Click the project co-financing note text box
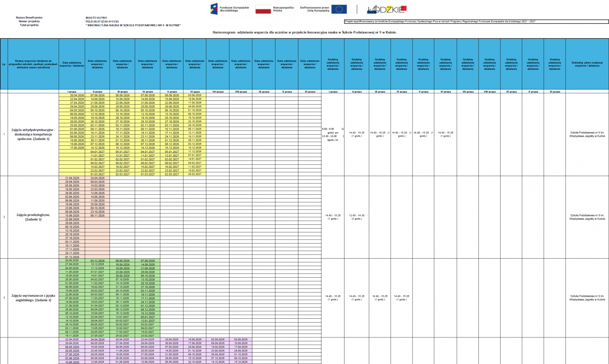The height and width of the screenshot is (364, 609). click(476, 22)
